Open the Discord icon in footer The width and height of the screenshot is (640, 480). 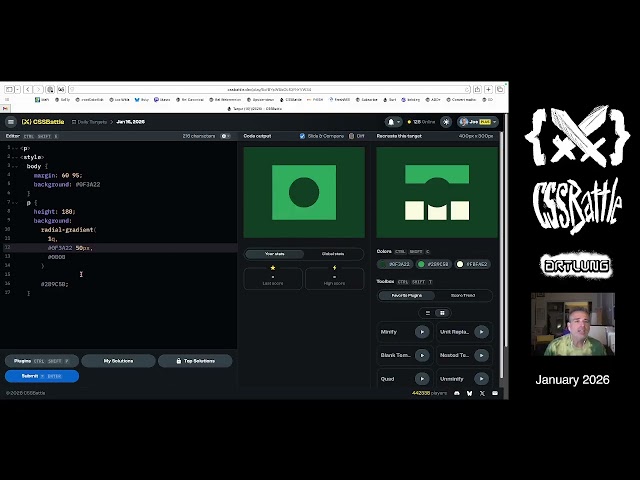[457, 393]
